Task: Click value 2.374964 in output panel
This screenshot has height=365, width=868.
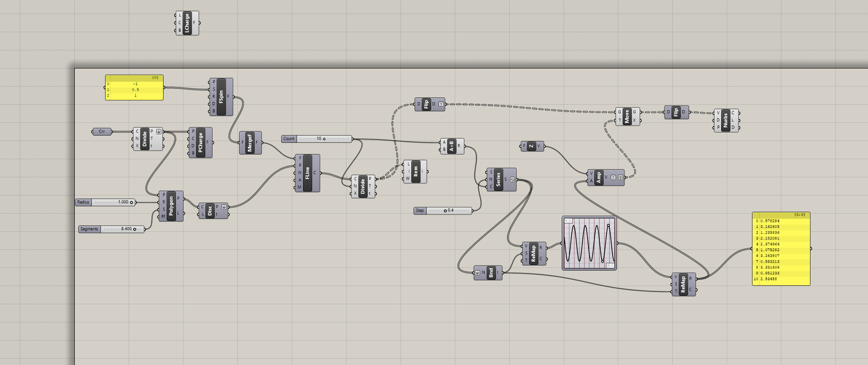Action: click(770, 244)
